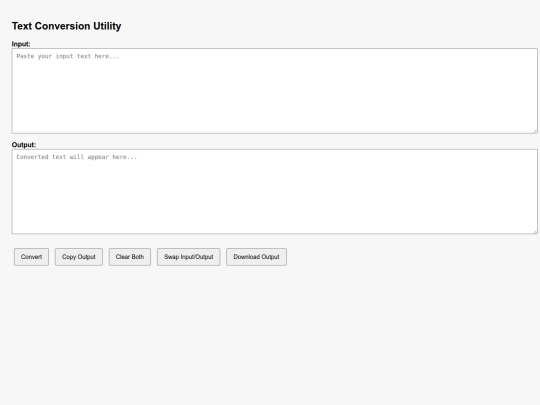Image resolution: width=540 pixels, height=405 pixels.
Task: Copy the output with Copy Output
Action: click(79, 257)
